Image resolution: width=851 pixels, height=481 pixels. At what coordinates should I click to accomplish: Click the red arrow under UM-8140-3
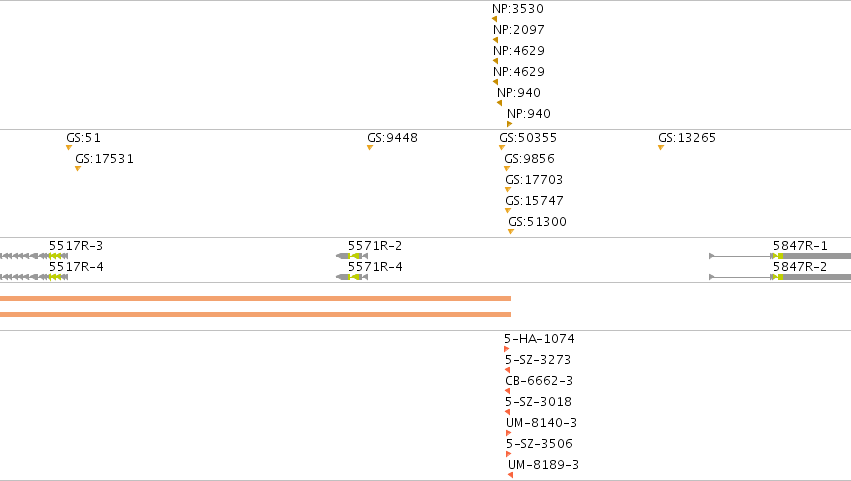tap(509, 433)
